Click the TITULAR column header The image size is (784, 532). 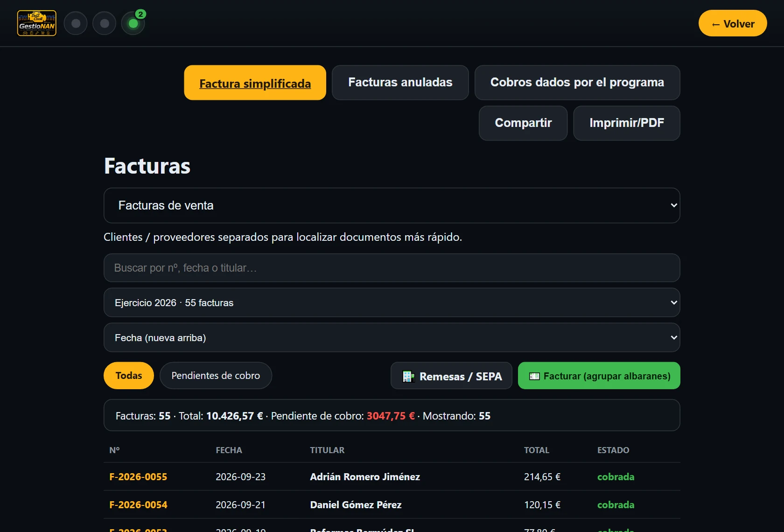coord(327,450)
